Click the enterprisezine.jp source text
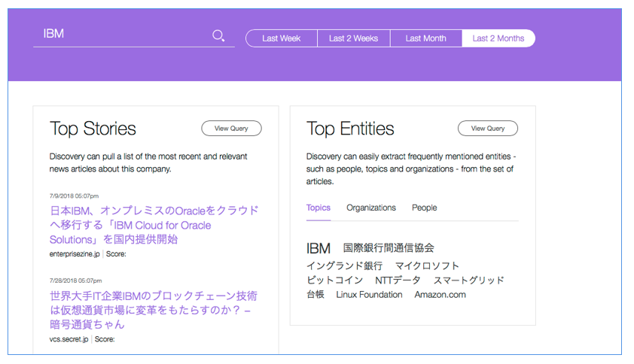Viewport: 634px width, 364px height. pyautogui.click(x=75, y=254)
